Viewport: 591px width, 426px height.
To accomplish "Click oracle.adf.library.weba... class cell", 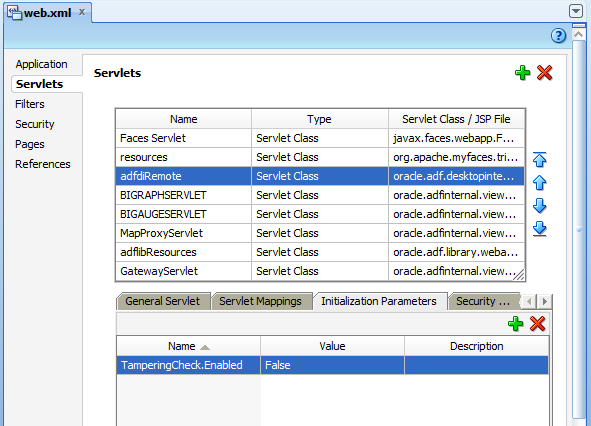I will click(456, 252).
